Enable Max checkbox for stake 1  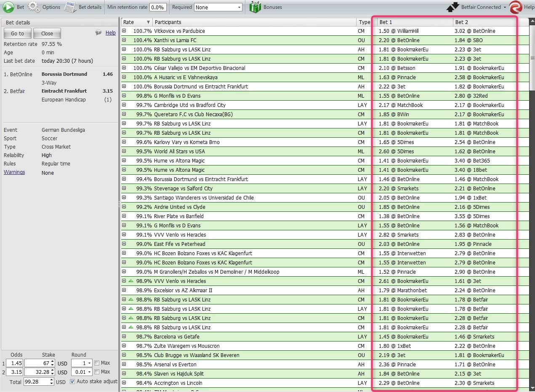(x=97, y=363)
